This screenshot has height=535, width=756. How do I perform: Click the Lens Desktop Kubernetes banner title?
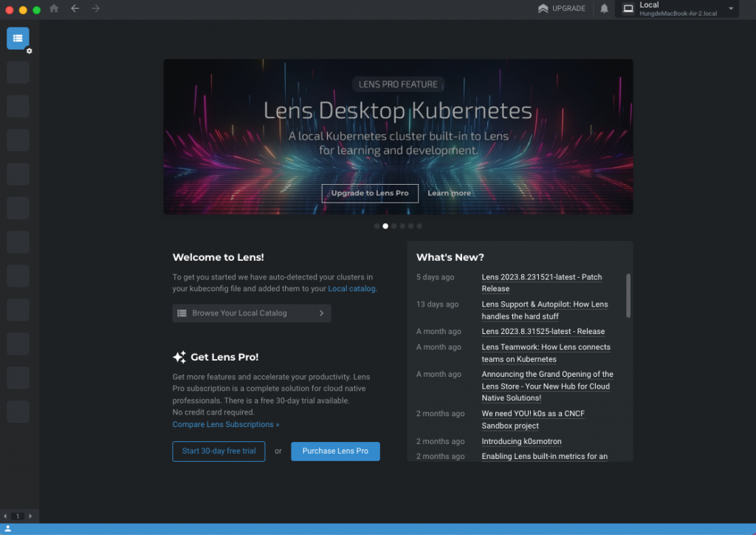398,111
